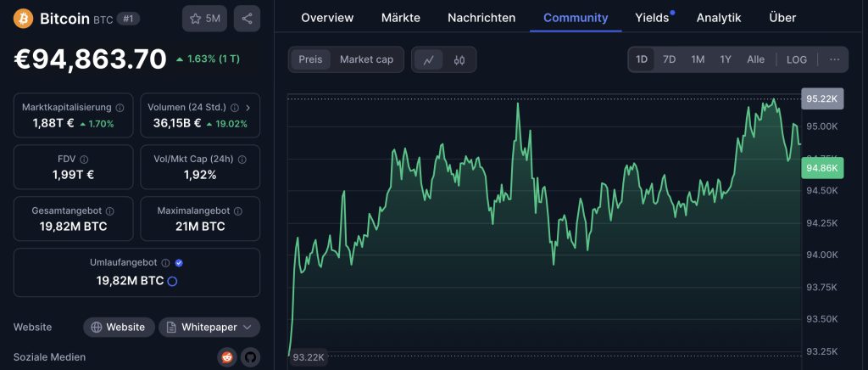Viewport: 868px width, 370px height.
Task: Switch to the Yields tab
Action: pyautogui.click(x=652, y=18)
